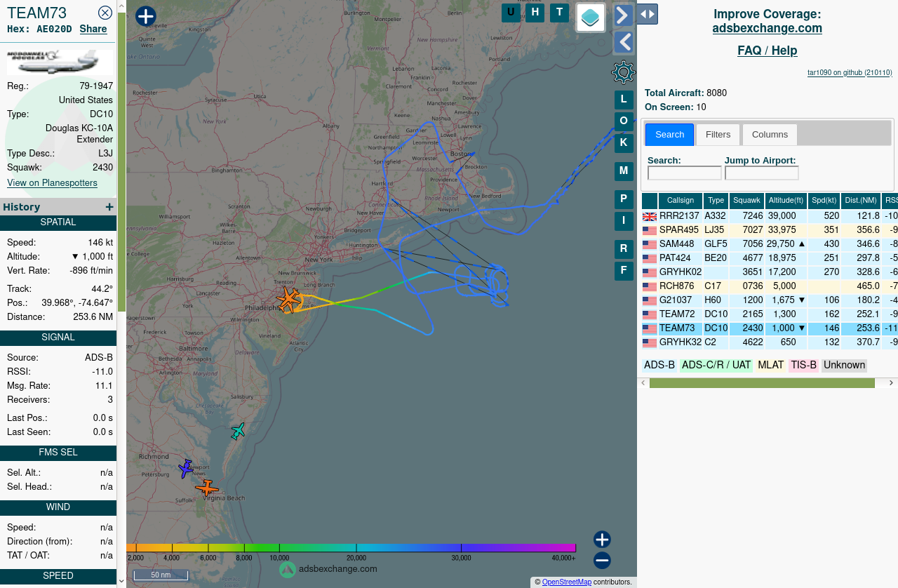
Task: Select the teal aircraft icon off Delaware coast
Action: coord(239,431)
